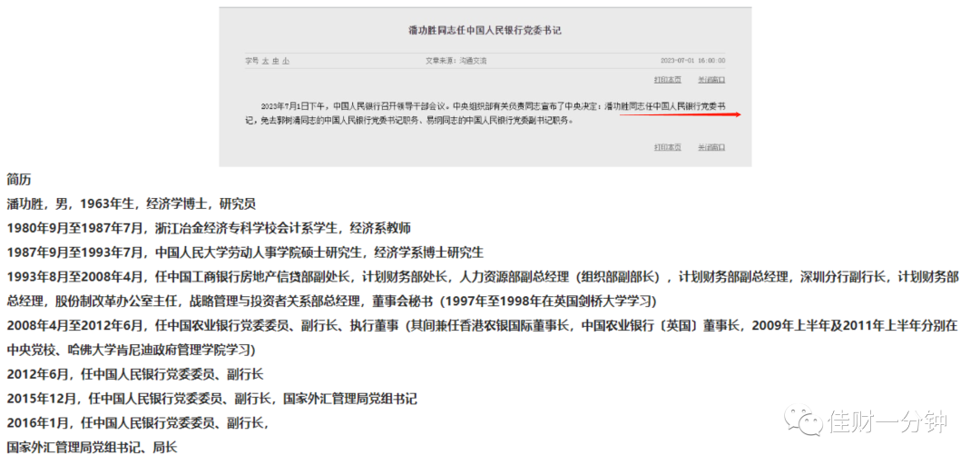The height and width of the screenshot is (465, 980).
Task: Click the 2012年6月 résumé line
Action: coord(135,375)
